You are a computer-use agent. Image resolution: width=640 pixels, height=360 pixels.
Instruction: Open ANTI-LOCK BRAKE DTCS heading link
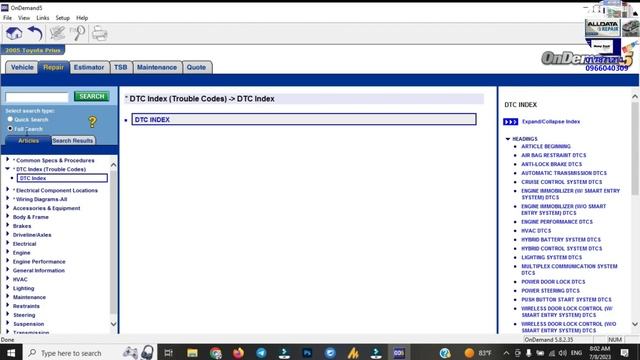551,164
